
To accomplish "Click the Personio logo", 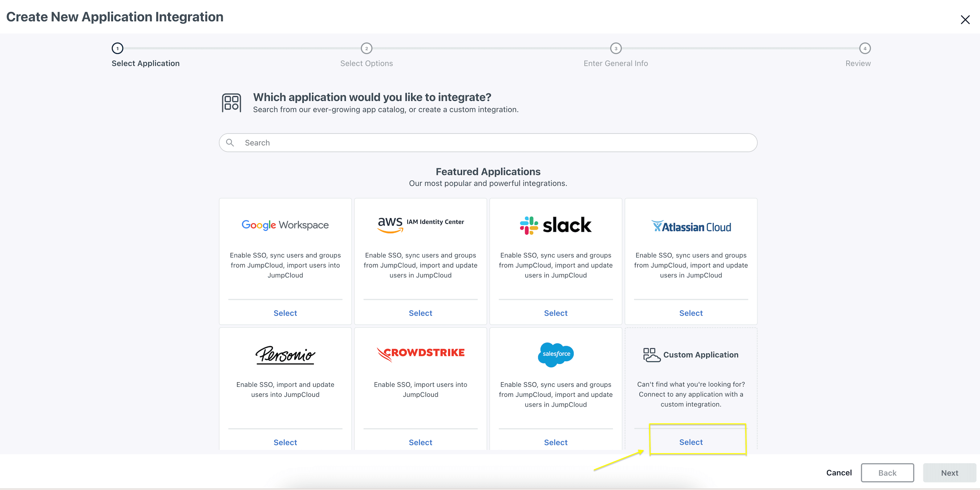I will pos(285,355).
